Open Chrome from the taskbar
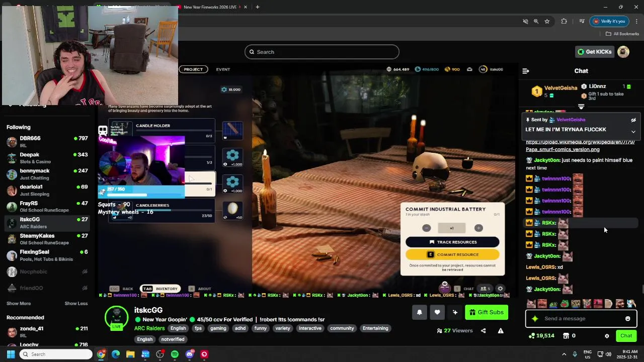 pyautogui.click(x=101, y=354)
